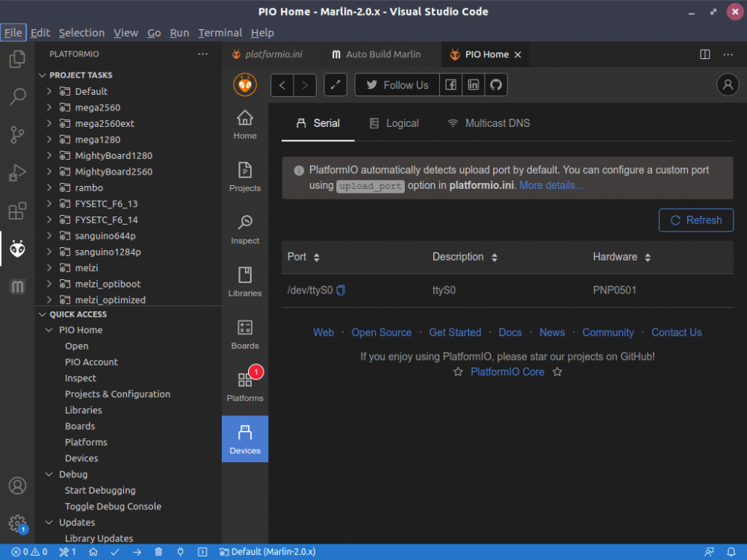
Task: Open the PlatformIO alien icon in activity bar
Action: (x=18, y=249)
